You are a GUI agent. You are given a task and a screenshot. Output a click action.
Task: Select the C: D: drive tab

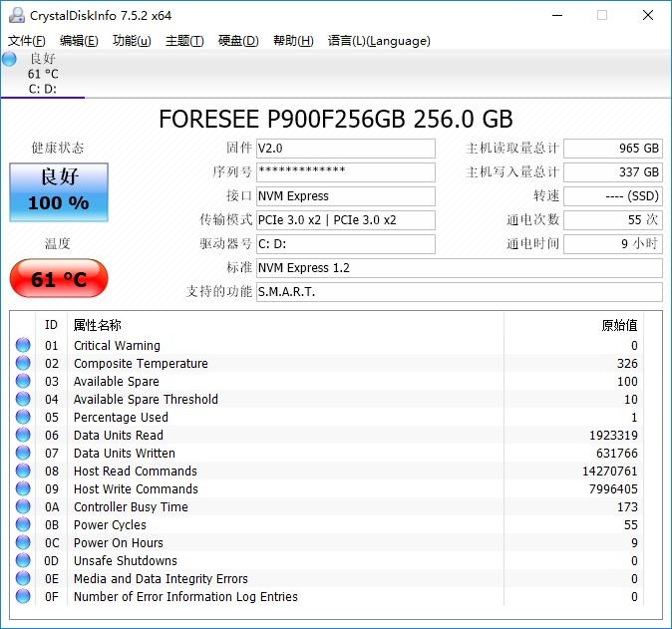click(x=42, y=89)
